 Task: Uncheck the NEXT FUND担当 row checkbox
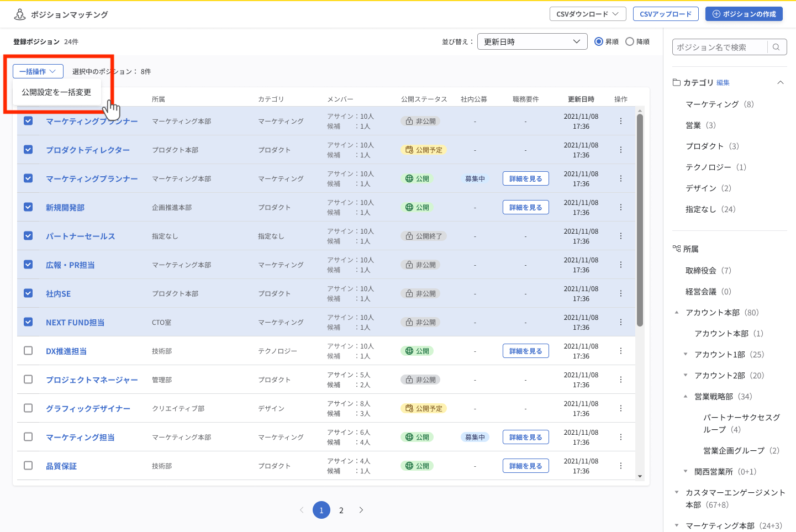point(28,322)
